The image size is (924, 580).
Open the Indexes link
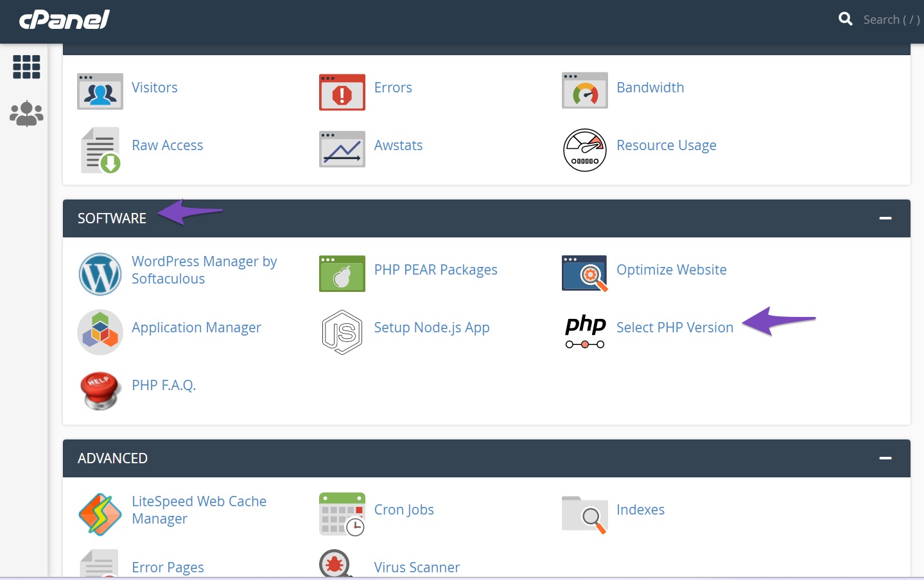coord(641,509)
